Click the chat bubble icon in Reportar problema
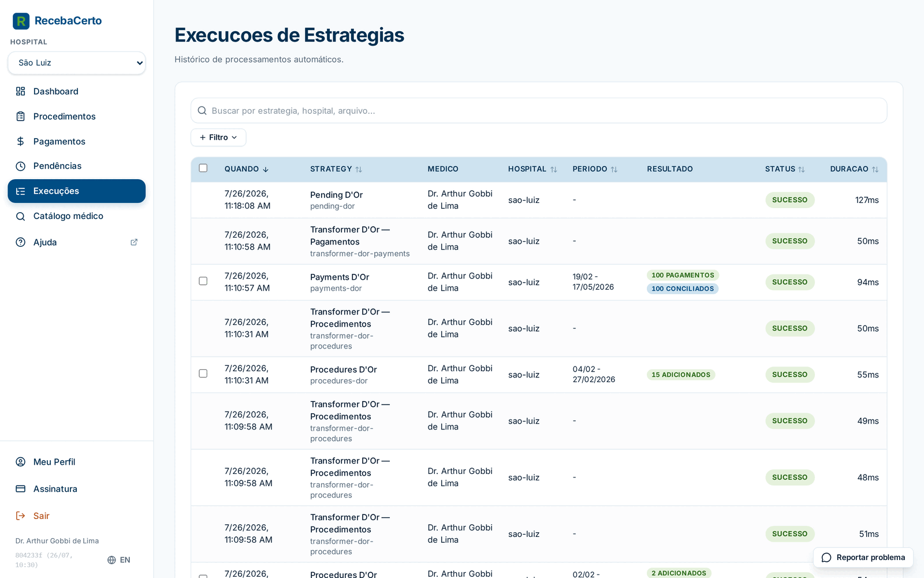 coord(826,558)
